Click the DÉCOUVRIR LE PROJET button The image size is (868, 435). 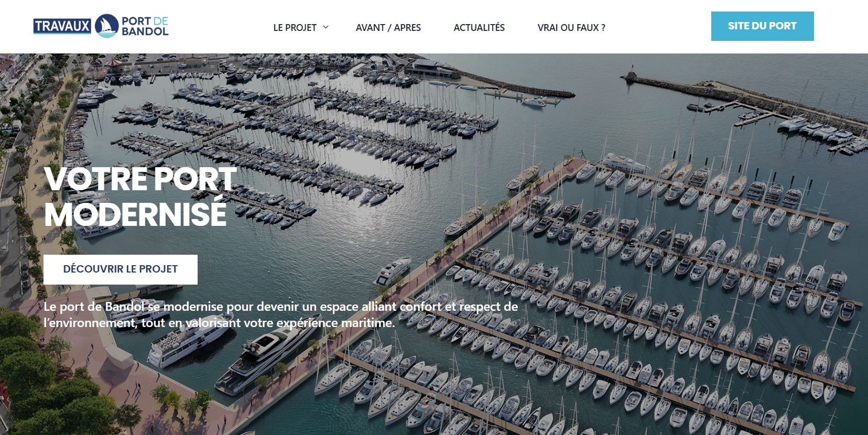[121, 269]
